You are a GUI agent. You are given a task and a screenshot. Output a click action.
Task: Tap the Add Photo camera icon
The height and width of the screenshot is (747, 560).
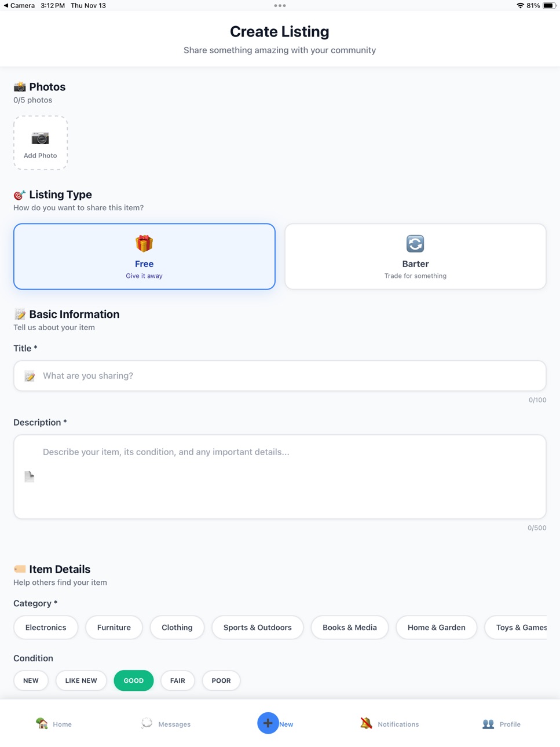pyautogui.click(x=40, y=138)
